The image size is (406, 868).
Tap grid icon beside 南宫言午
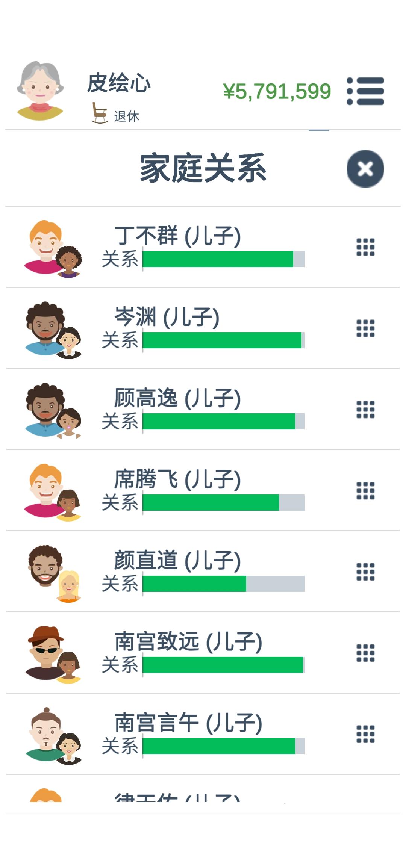pos(365,734)
